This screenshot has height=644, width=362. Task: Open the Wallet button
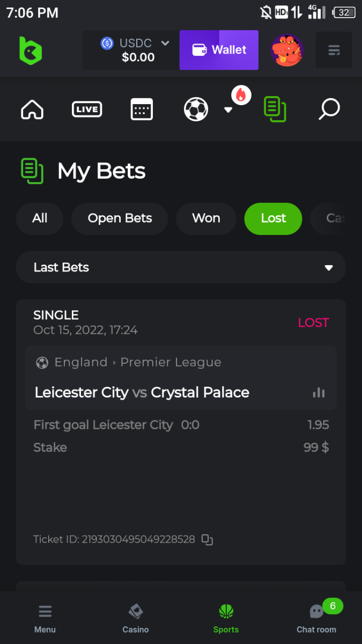point(219,50)
